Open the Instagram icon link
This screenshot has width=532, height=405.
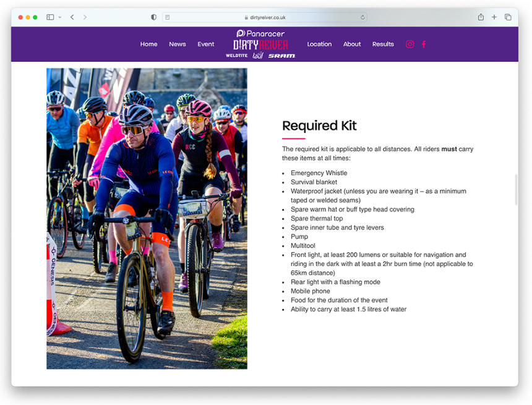click(x=410, y=44)
